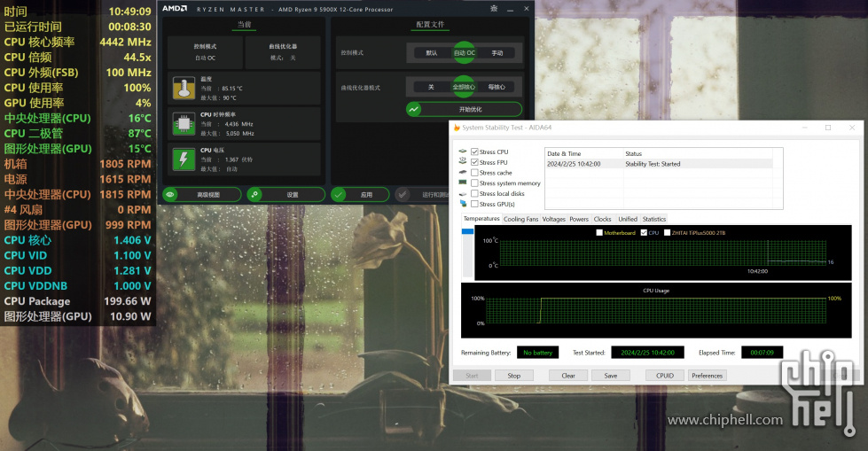Switch to the Cooling Fans tab
Image resolution: width=868 pixels, height=451 pixels.
[521, 219]
